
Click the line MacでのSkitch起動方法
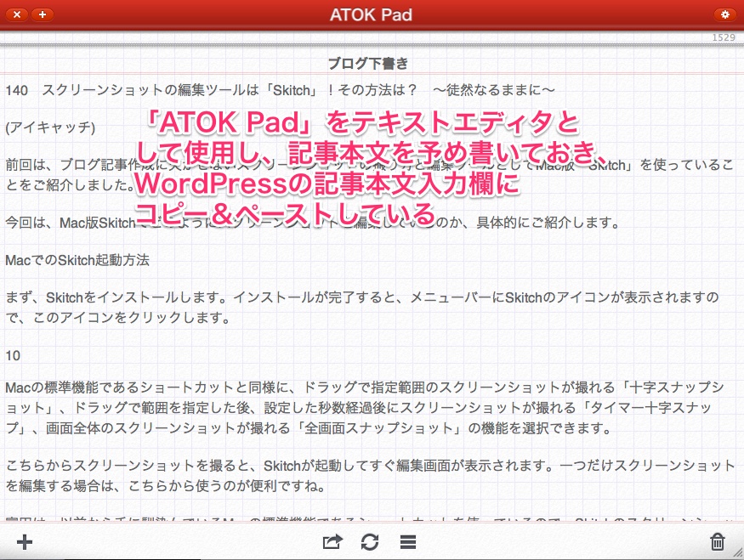tap(77, 260)
